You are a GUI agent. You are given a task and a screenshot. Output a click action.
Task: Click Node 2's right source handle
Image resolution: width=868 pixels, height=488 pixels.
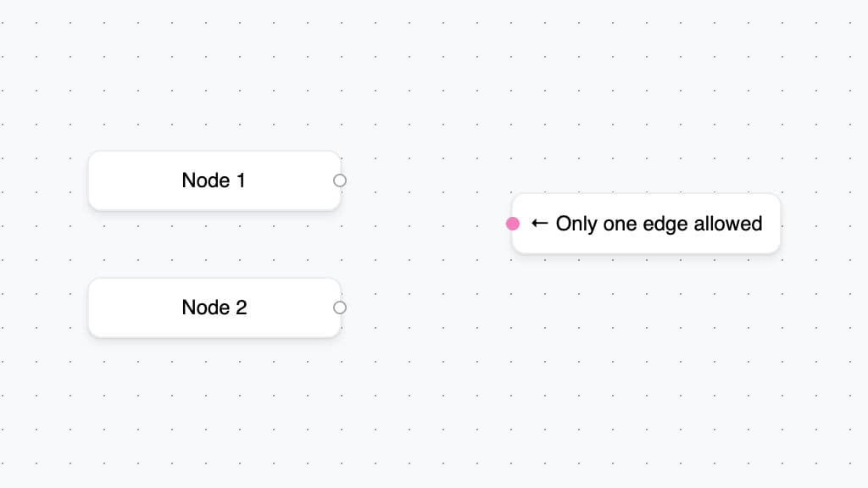click(340, 308)
